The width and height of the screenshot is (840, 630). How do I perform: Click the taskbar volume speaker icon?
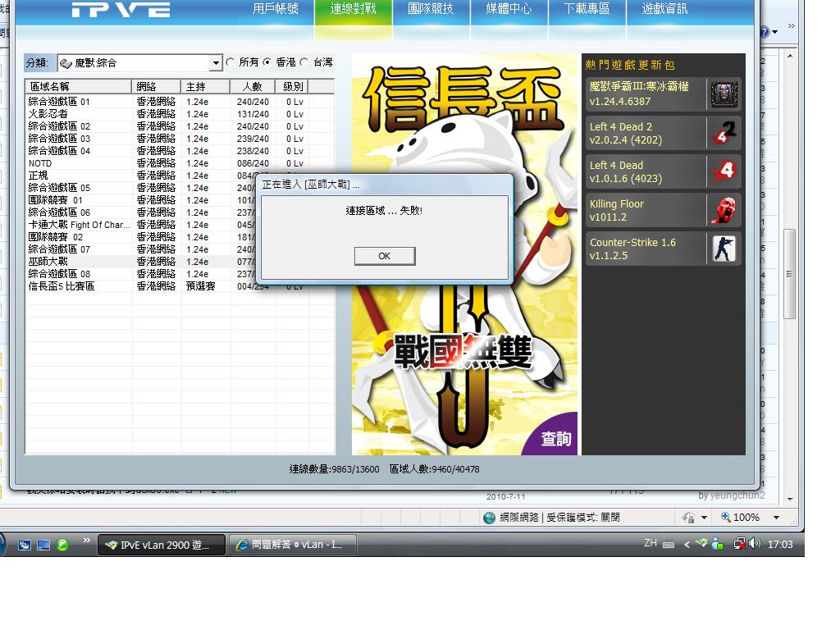click(756, 544)
